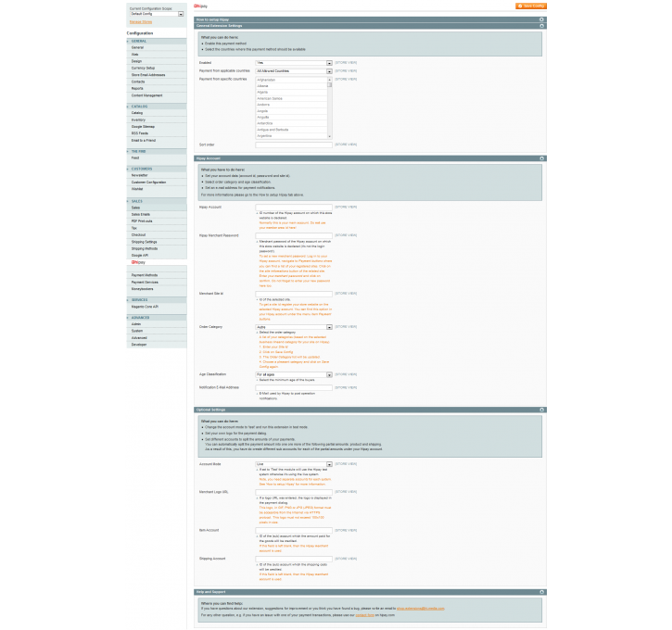The image size is (672, 630).
Task: Open the Age Classification dropdown
Action: tap(294, 374)
